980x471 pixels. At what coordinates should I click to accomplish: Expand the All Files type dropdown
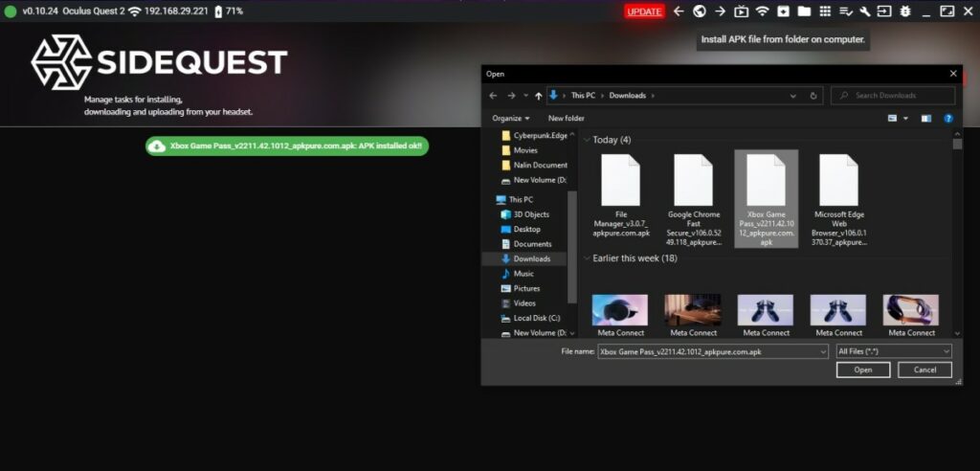[x=893, y=352]
